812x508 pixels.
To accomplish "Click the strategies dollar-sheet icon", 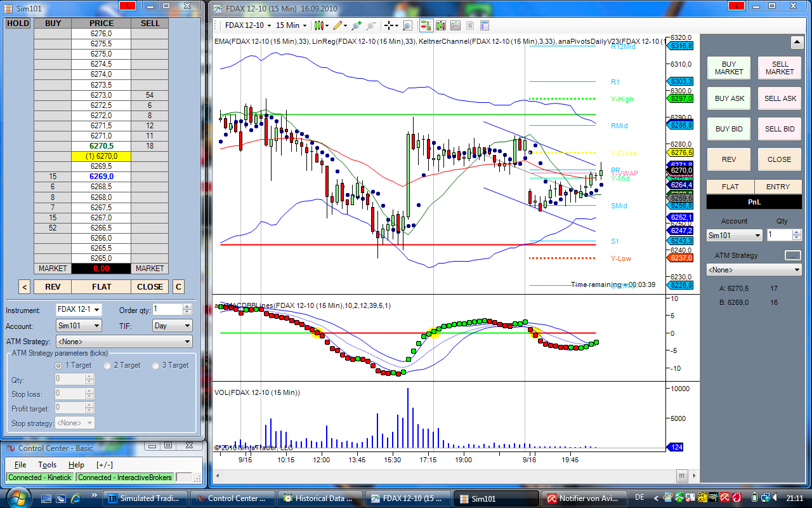I will click(x=470, y=25).
